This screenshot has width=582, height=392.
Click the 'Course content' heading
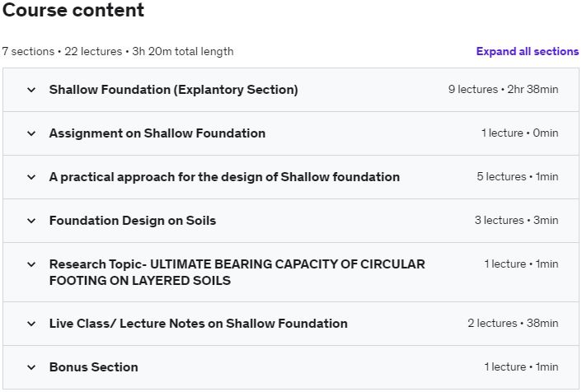coord(73,11)
